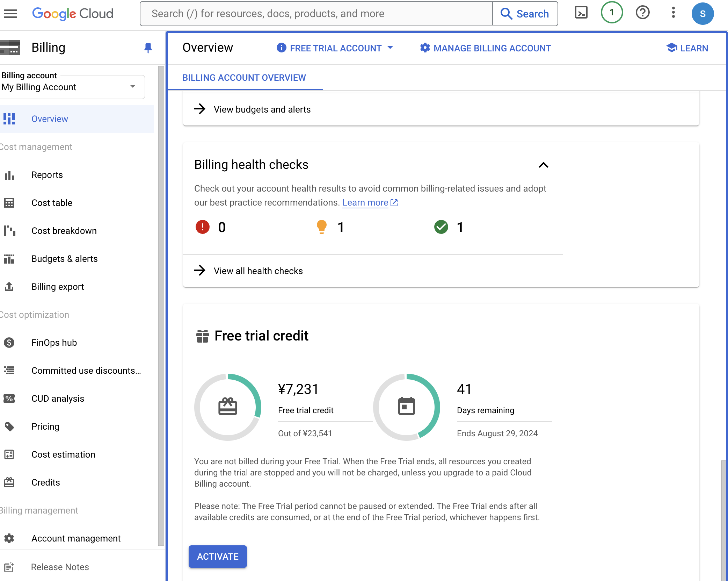728x581 pixels.
Task: Click the notifications badge showing 1
Action: point(611,13)
